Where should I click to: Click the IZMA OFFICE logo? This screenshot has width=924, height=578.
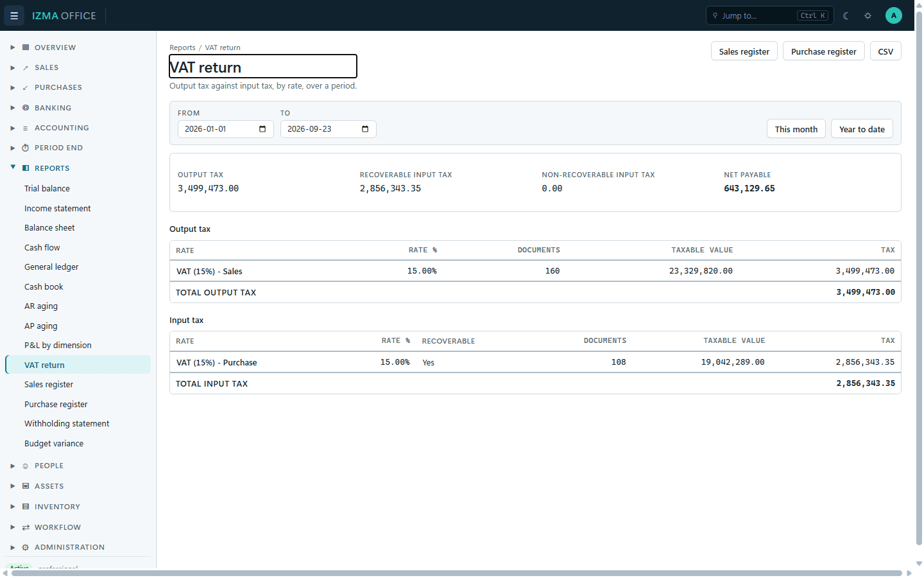tap(64, 15)
